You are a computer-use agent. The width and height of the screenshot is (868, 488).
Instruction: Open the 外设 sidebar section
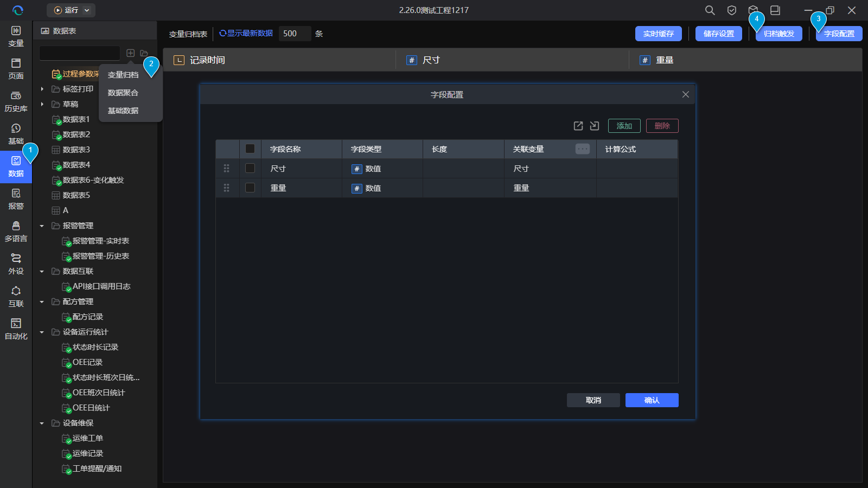pyautogui.click(x=16, y=264)
